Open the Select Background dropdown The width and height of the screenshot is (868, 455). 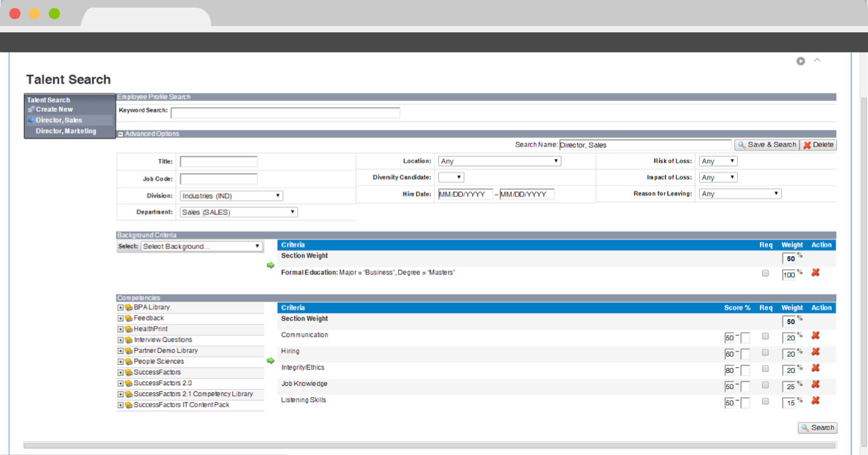[202, 247]
